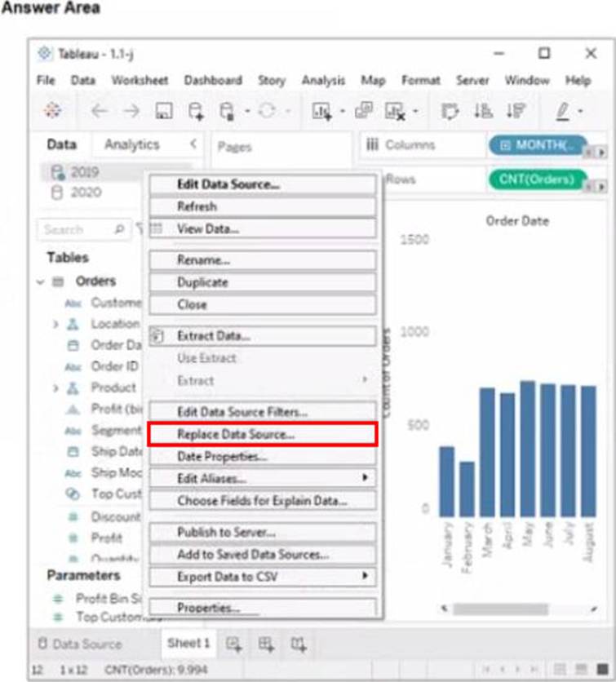Viewport: 616px width, 682px height.
Task: Select Refresh in the context menu
Action: (263, 206)
